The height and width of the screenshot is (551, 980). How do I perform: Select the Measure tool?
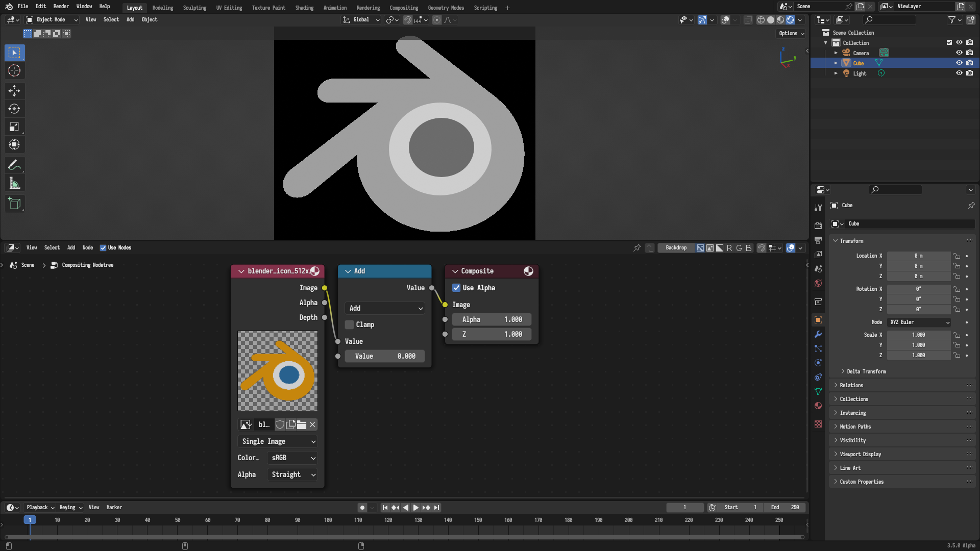click(14, 183)
